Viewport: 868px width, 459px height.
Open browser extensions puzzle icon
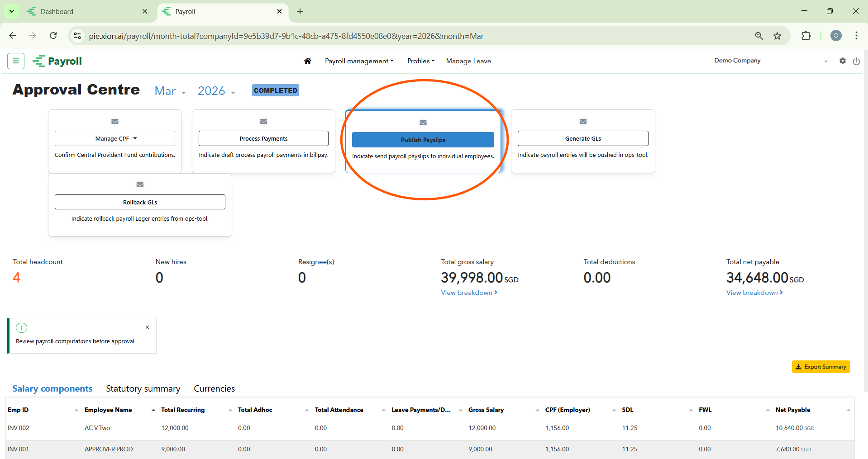(x=806, y=36)
